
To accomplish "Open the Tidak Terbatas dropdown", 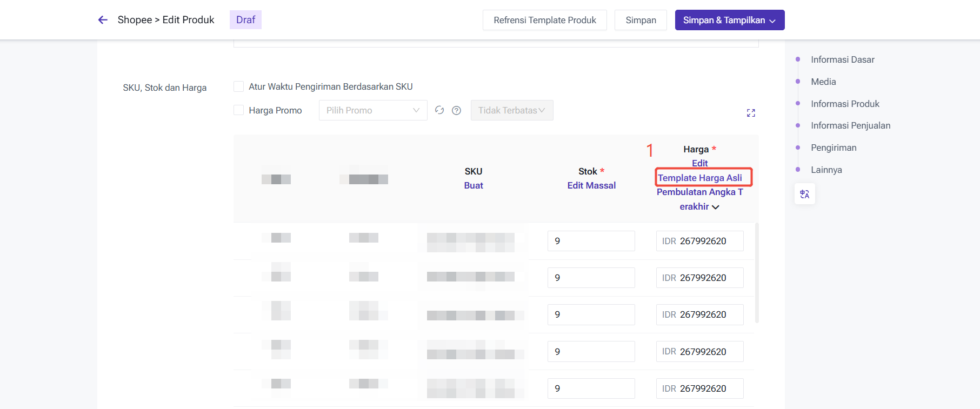I will (511, 110).
